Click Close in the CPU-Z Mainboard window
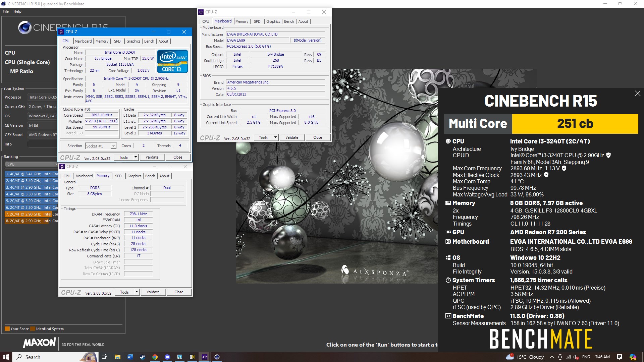 (x=318, y=137)
